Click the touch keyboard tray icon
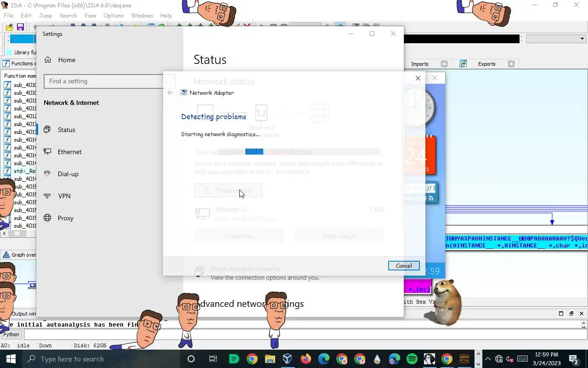Screen dimensions: 588x368 522,359
